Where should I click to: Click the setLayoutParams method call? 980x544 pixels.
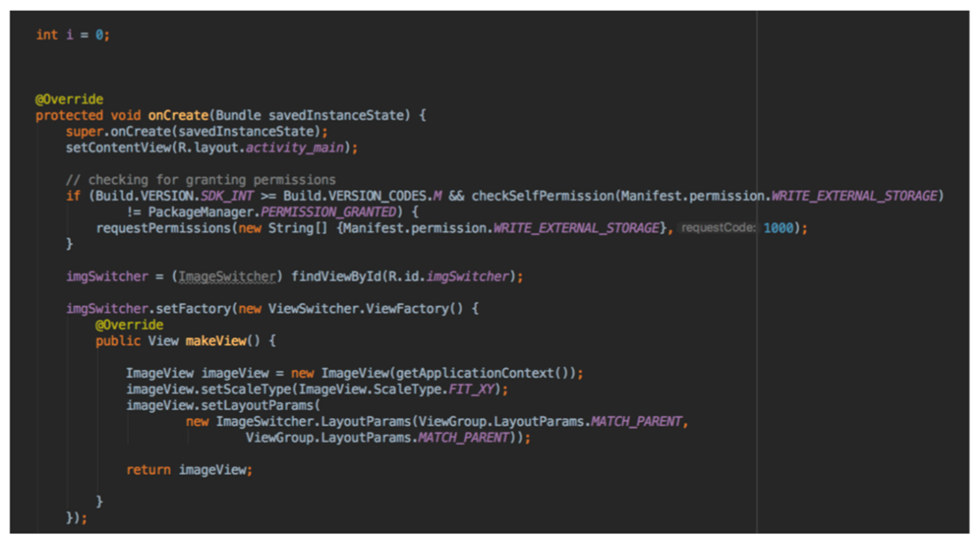[x=257, y=405]
